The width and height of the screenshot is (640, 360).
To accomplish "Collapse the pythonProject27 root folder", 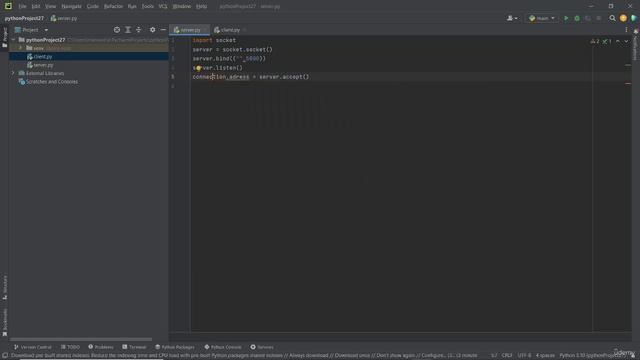I will tap(13, 40).
